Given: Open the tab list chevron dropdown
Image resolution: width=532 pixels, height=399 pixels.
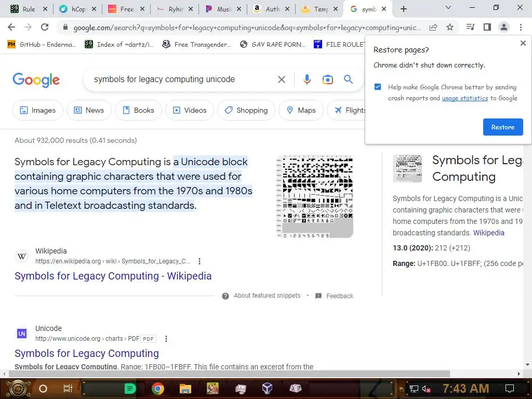Looking at the screenshot, I should pos(448,7).
